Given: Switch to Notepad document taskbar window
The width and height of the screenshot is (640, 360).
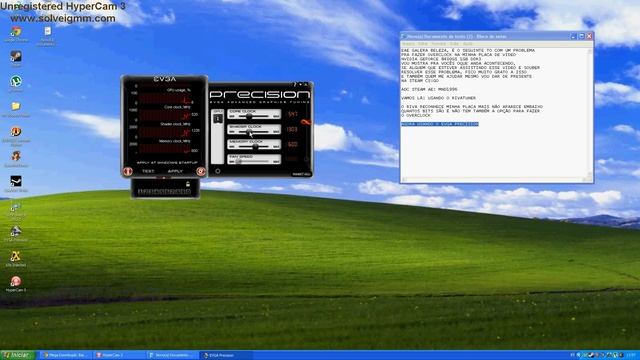Looking at the screenshot, I should click(x=172, y=355).
